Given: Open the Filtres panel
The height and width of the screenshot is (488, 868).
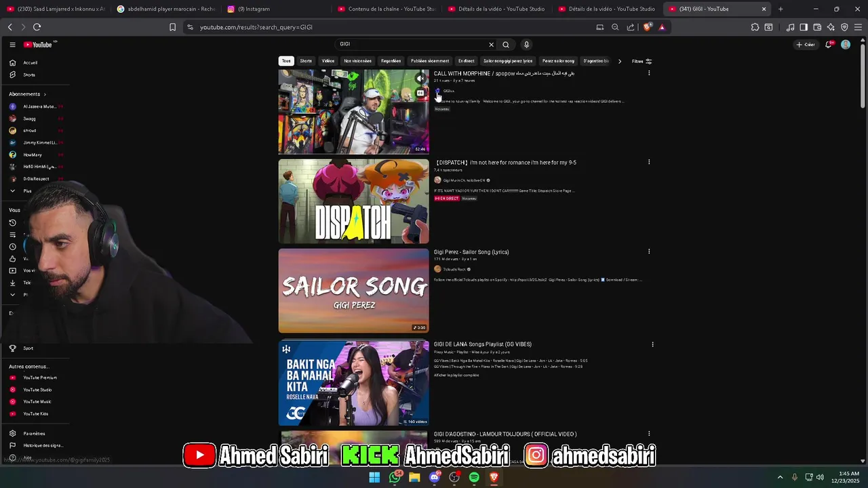Looking at the screenshot, I should click(642, 61).
